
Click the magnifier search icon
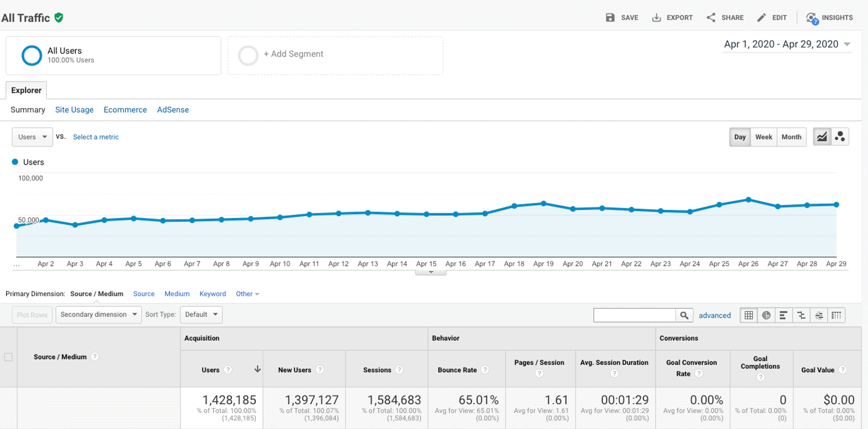click(684, 315)
